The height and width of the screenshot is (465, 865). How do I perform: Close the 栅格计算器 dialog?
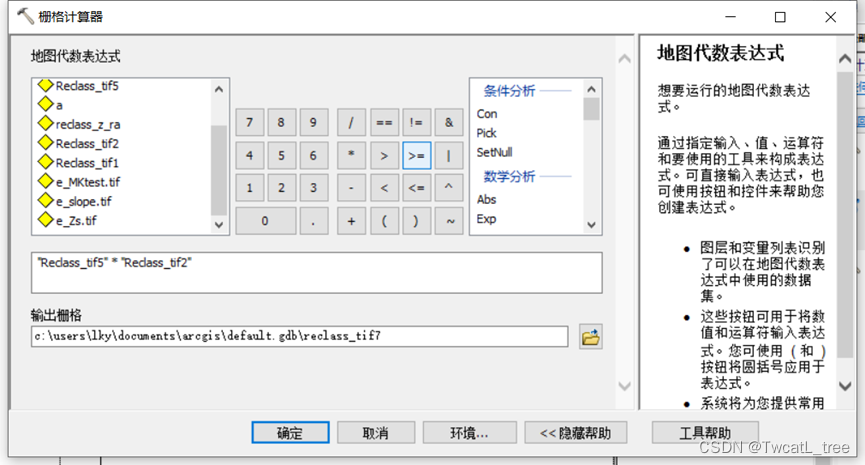coord(830,17)
